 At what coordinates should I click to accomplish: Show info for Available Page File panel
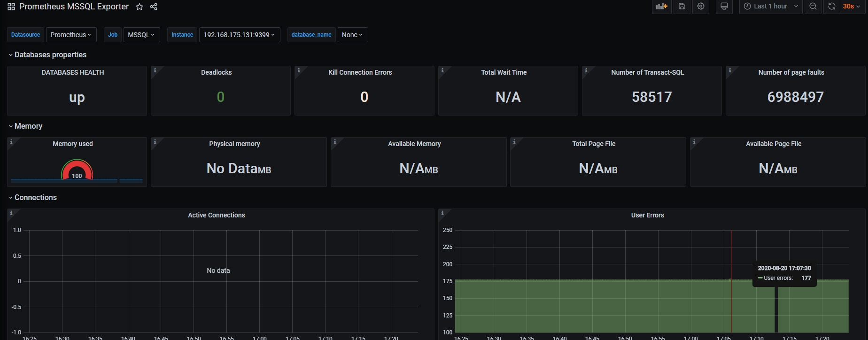pyautogui.click(x=694, y=142)
